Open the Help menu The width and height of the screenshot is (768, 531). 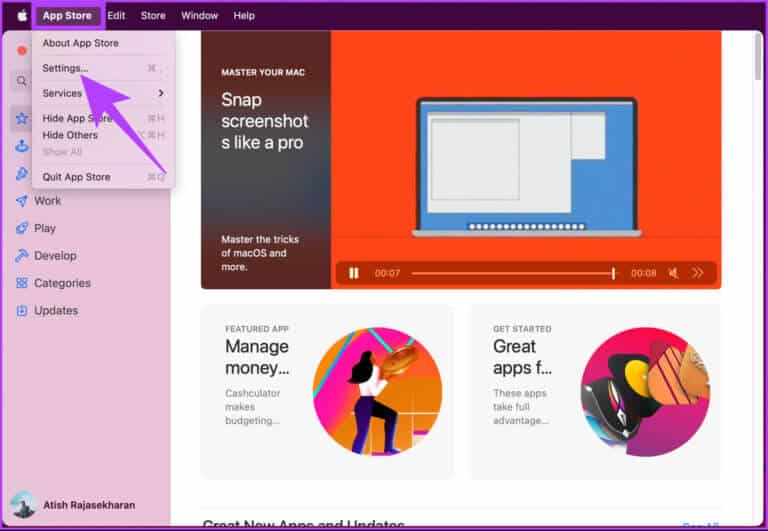pos(244,16)
